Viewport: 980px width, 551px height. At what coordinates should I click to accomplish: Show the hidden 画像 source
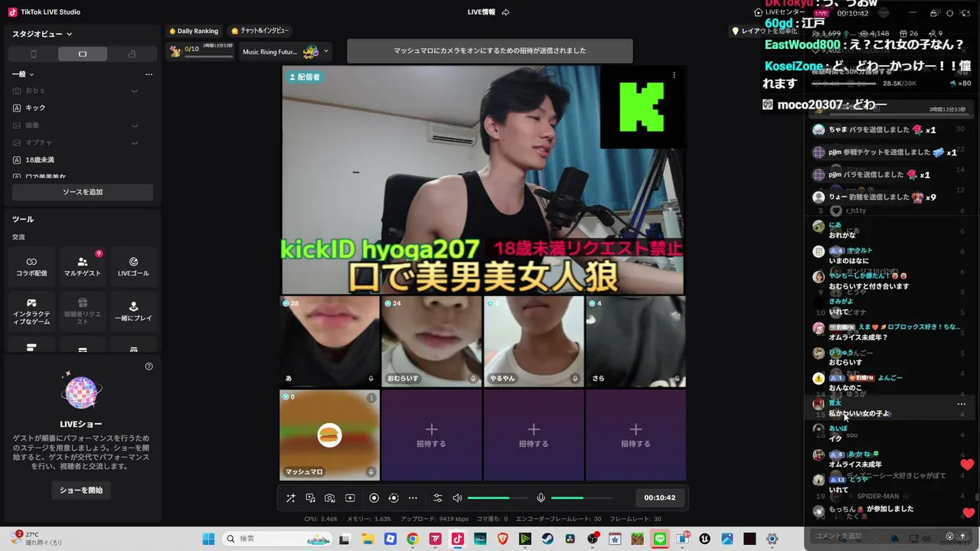pyautogui.click(x=135, y=126)
